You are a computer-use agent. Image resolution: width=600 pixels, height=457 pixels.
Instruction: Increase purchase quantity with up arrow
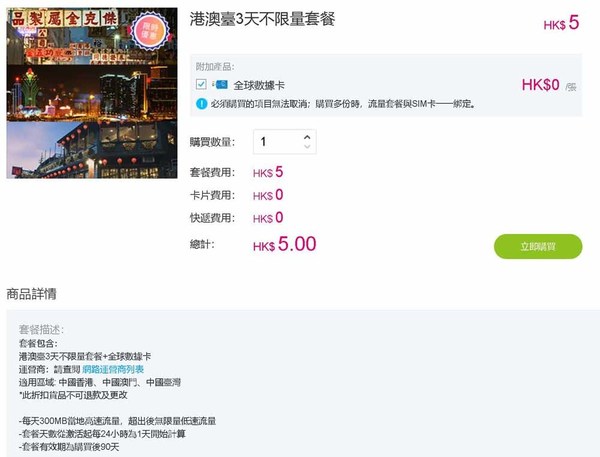(307, 137)
